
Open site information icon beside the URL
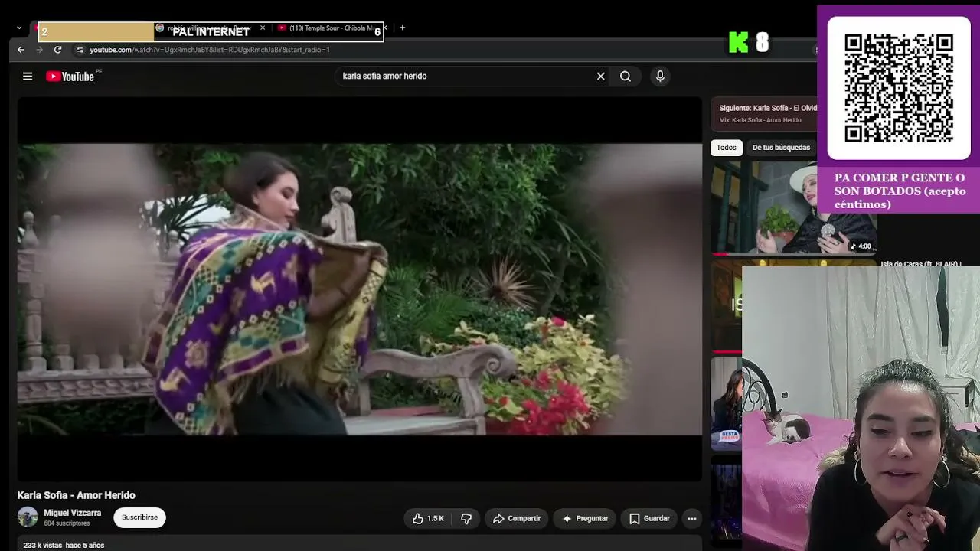point(79,50)
